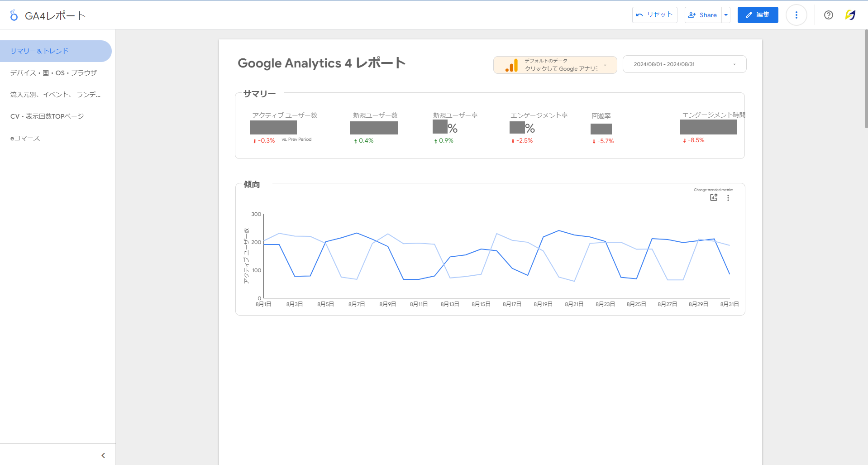Click the change trended metric chart icon
Image resolution: width=868 pixels, height=465 pixels.
(x=714, y=197)
